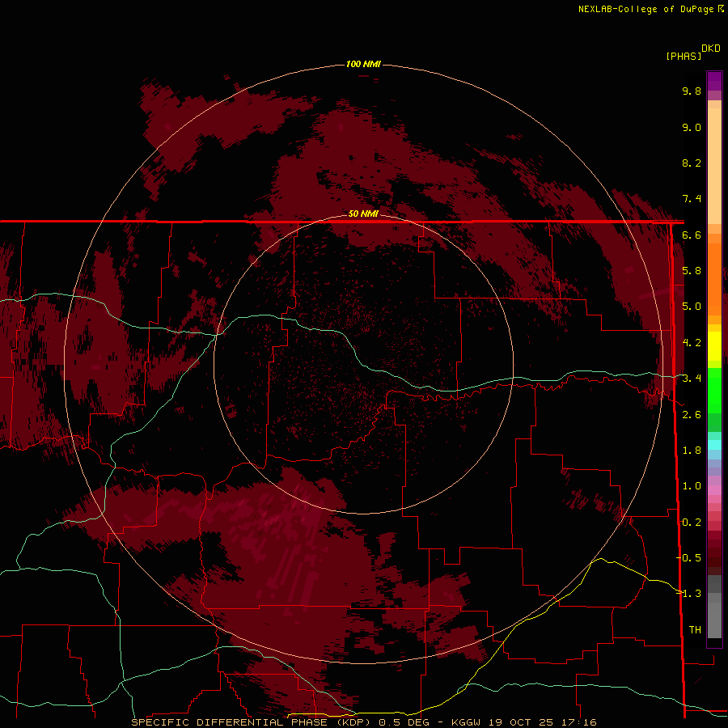
Task: Pick the pink segment of color bar
Action: 714,490
